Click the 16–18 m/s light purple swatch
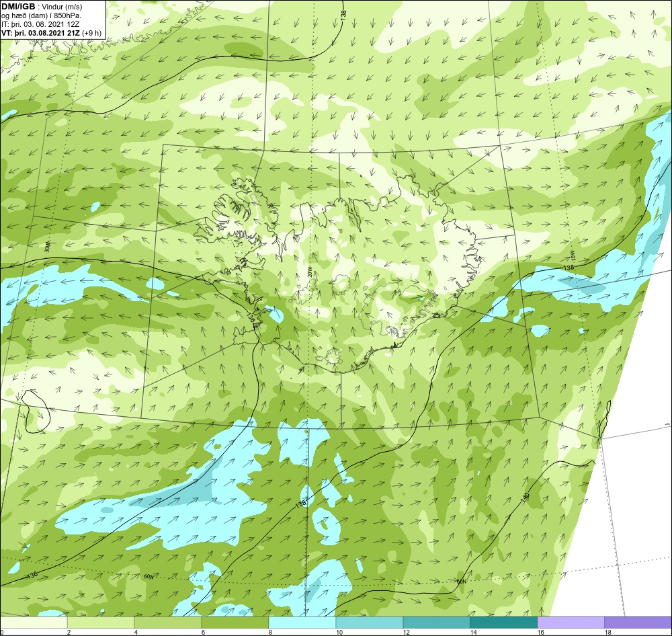Image resolution: width=672 pixels, height=636 pixels. pos(571,622)
